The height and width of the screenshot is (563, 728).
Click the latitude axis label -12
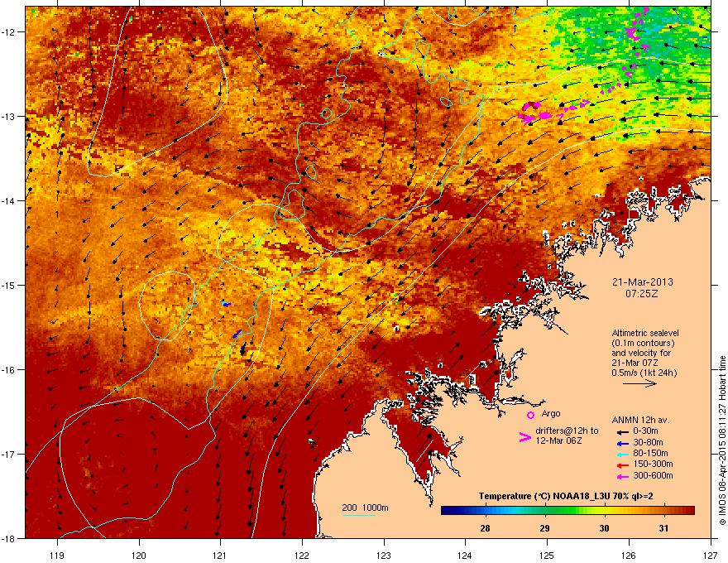coord(9,32)
